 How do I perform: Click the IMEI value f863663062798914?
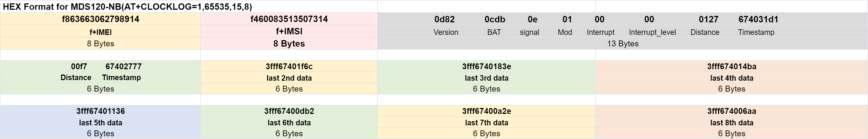point(100,19)
